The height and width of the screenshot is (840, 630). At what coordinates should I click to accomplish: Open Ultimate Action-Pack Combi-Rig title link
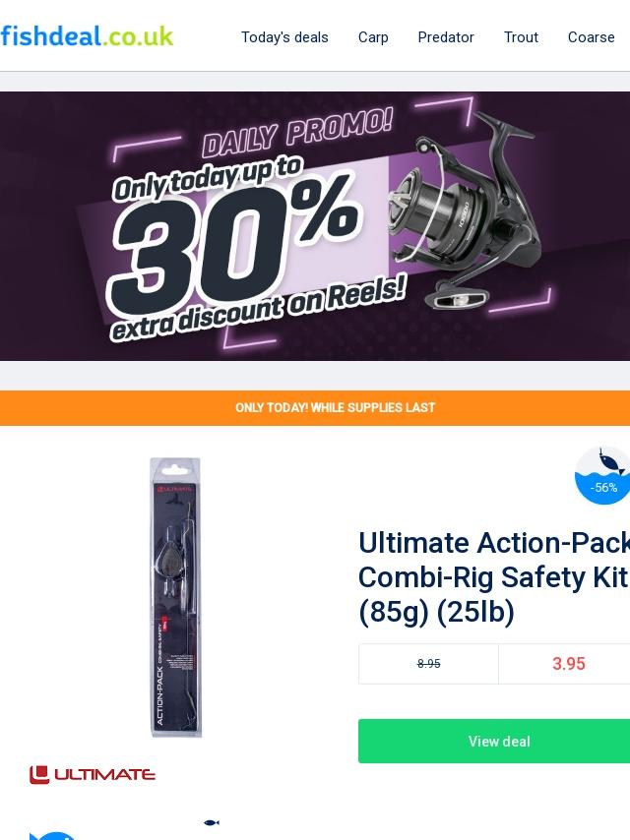click(493, 577)
